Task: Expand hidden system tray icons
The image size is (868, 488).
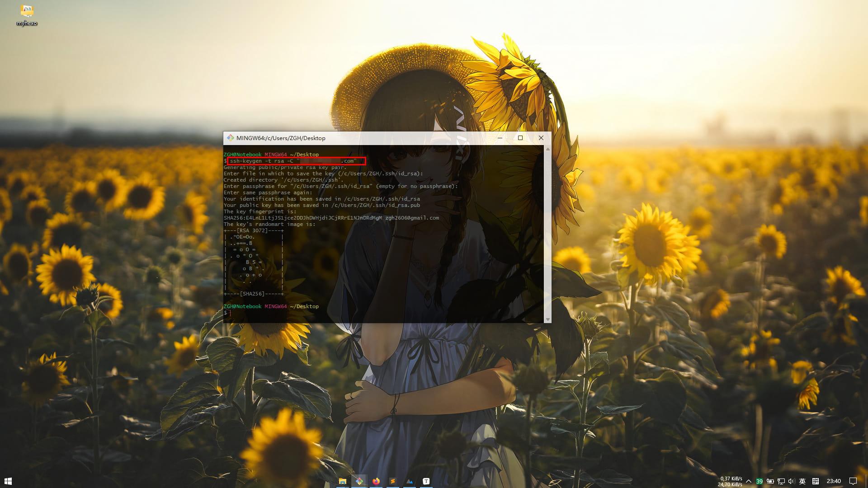Action: (749, 481)
